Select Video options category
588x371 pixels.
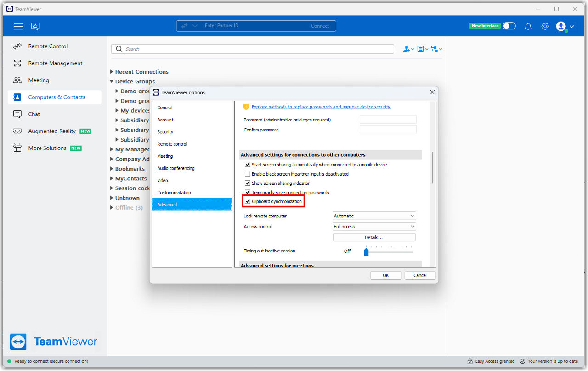(192, 180)
